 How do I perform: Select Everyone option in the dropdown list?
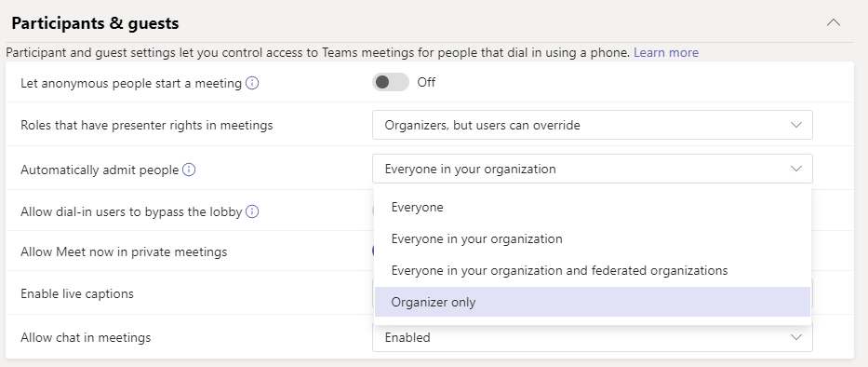pyautogui.click(x=593, y=207)
